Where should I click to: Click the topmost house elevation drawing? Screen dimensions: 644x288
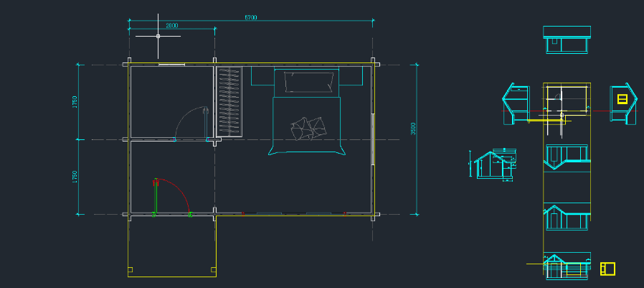pos(567,40)
